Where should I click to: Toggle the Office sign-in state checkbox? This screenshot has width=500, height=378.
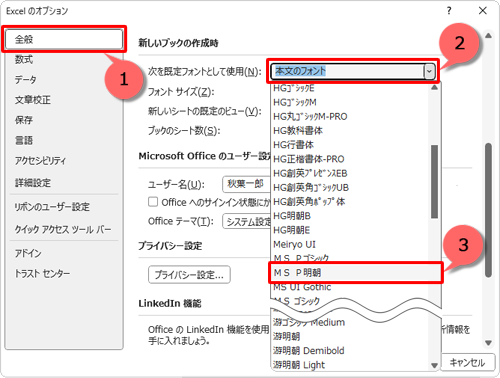[x=153, y=202]
